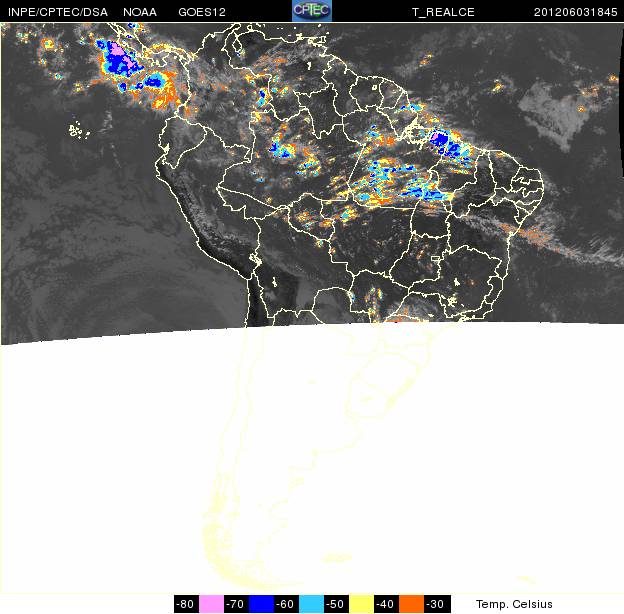Click the INPE/CPTEC/DSA header text
624x614 pixels.
tap(58, 12)
